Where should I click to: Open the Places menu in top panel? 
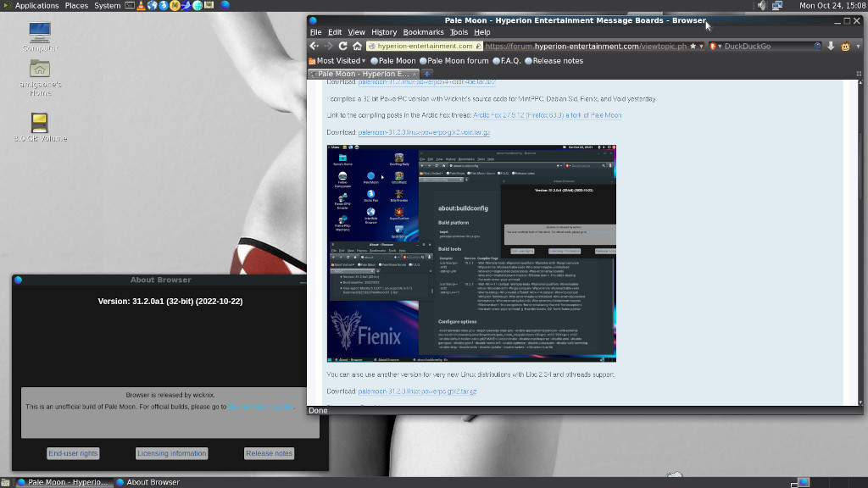coord(76,6)
